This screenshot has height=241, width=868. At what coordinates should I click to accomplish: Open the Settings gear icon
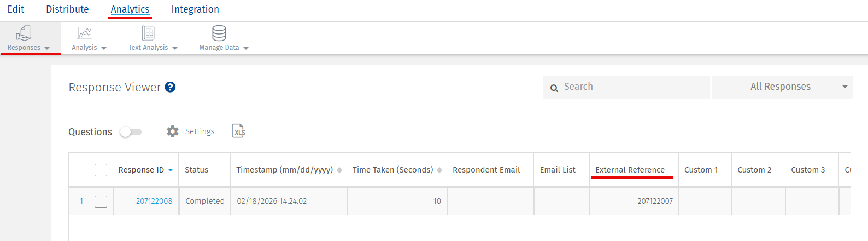click(x=173, y=131)
